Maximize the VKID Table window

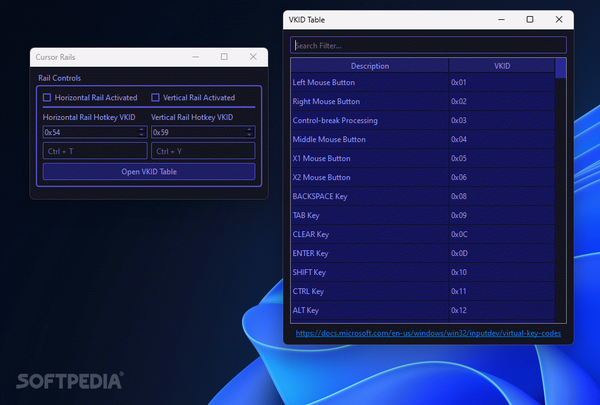[x=530, y=20]
